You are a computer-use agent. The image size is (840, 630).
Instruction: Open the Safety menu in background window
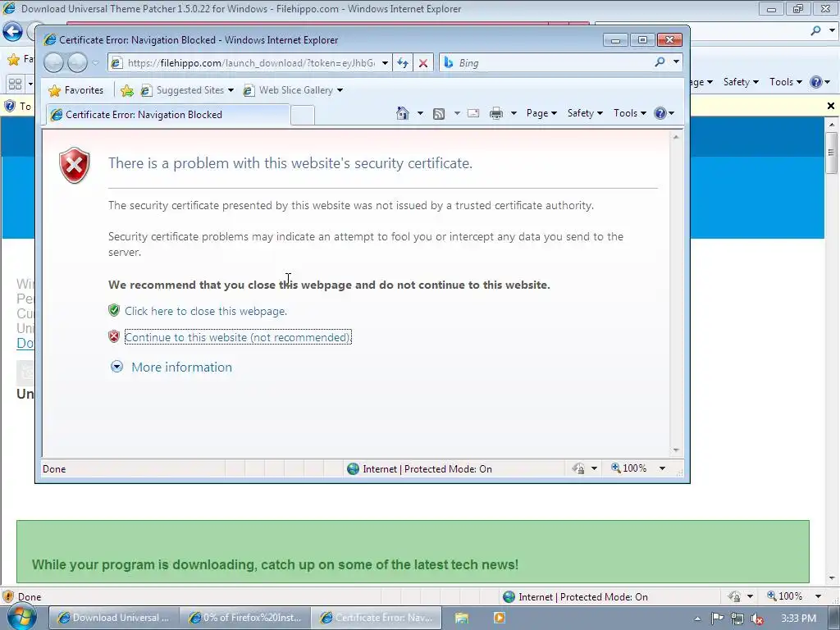741,82
